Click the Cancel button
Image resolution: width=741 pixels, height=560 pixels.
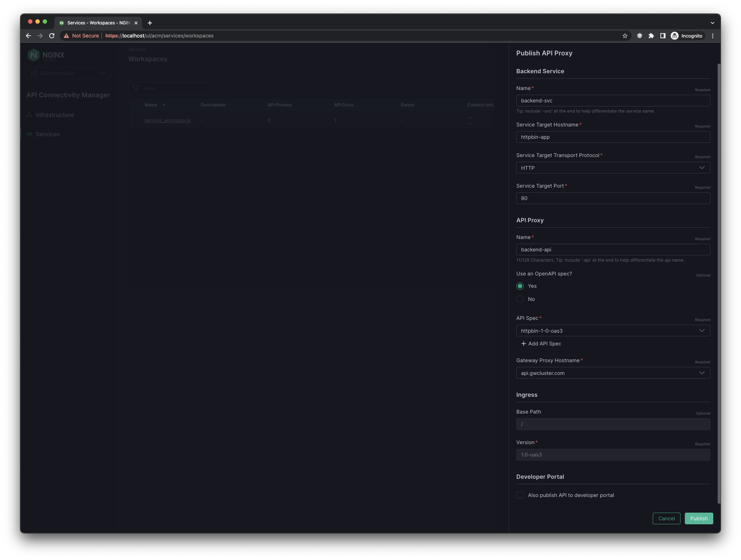(666, 518)
